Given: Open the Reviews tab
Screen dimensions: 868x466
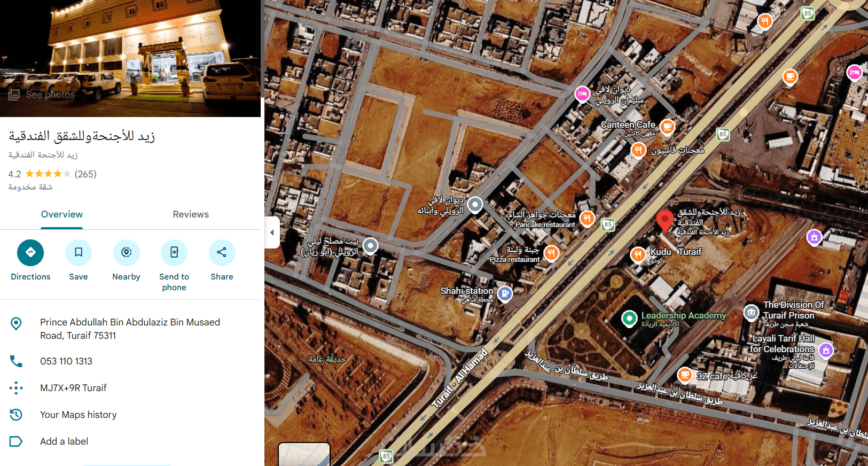Looking at the screenshot, I should click(191, 214).
